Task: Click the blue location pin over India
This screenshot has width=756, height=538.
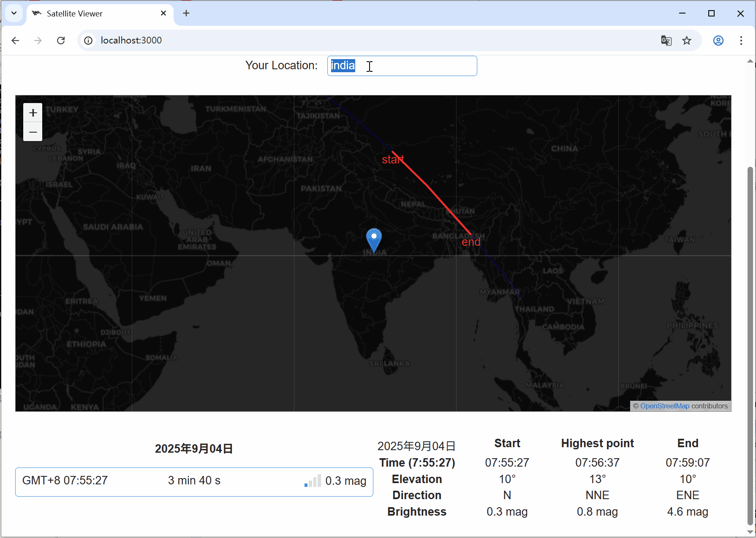Action: coord(374,240)
